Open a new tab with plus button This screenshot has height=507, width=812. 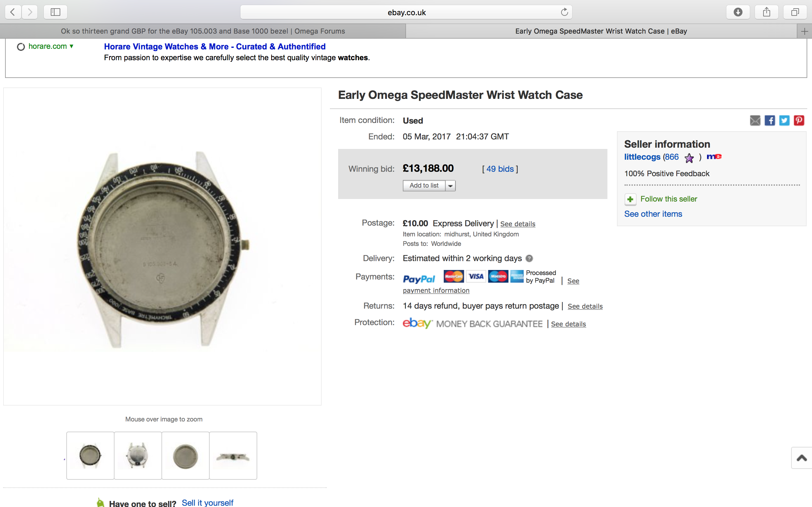pos(804,31)
